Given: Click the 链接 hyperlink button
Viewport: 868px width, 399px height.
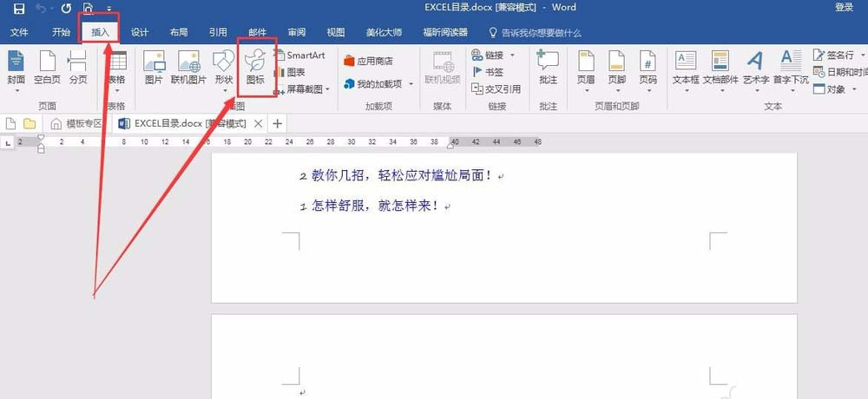Looking at the screenshot, I should pos(493,55).
